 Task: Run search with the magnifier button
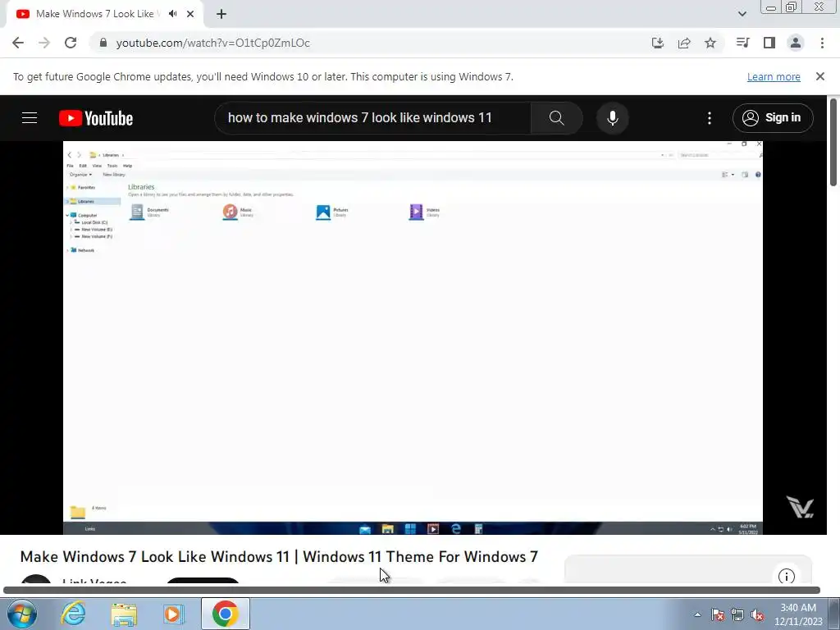[557, 118]
